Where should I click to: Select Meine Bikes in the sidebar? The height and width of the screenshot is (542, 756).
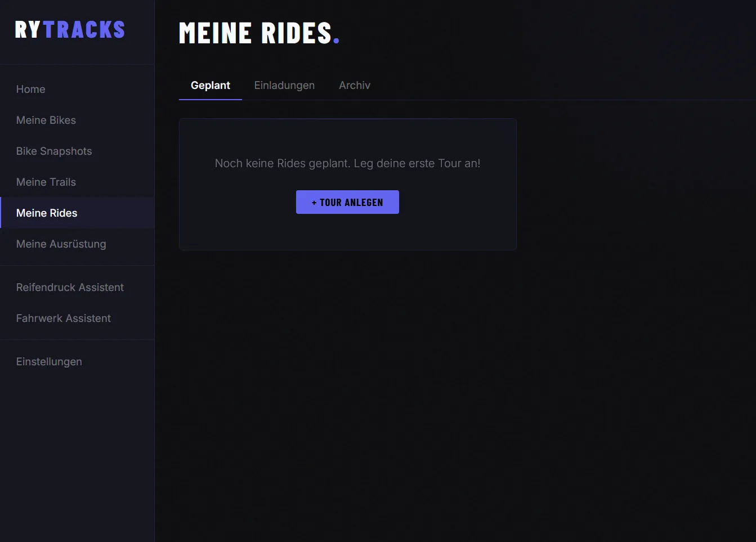(x=46, y=120)
